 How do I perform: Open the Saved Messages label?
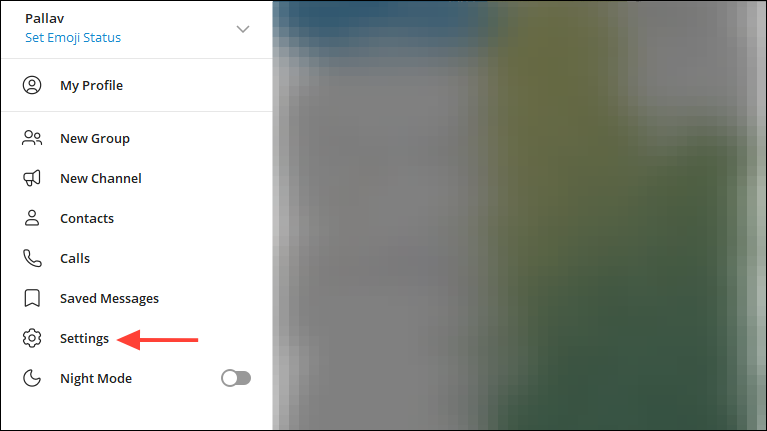(x=110, y=298)
